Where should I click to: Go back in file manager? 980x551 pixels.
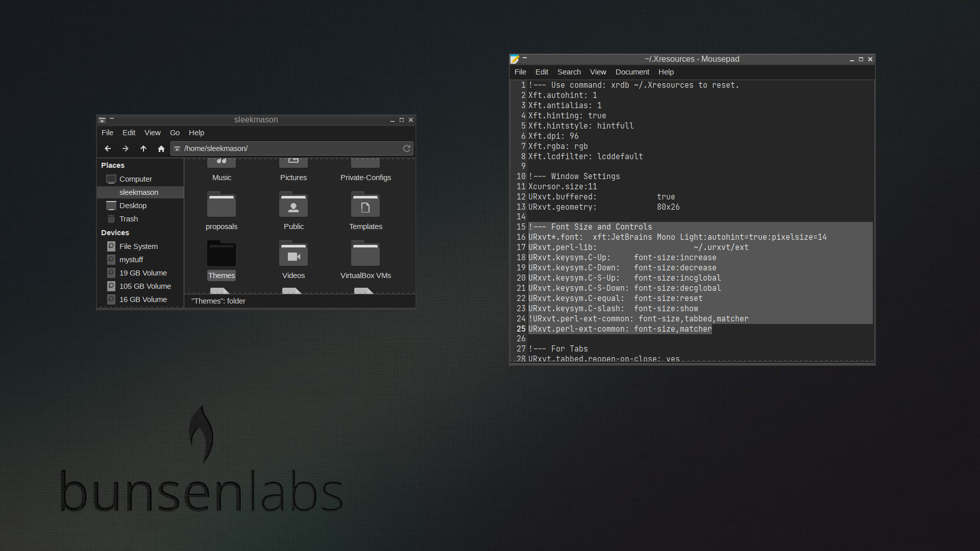point(108,148)
